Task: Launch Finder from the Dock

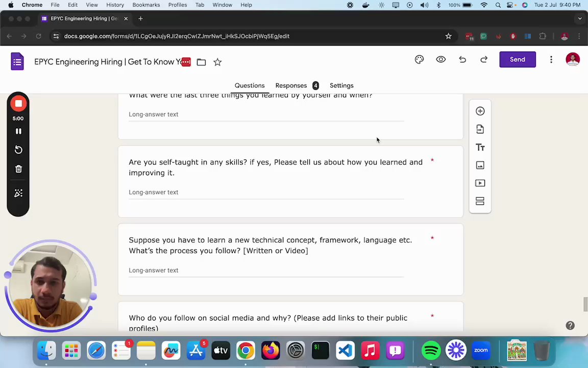Action: (46, 351)
